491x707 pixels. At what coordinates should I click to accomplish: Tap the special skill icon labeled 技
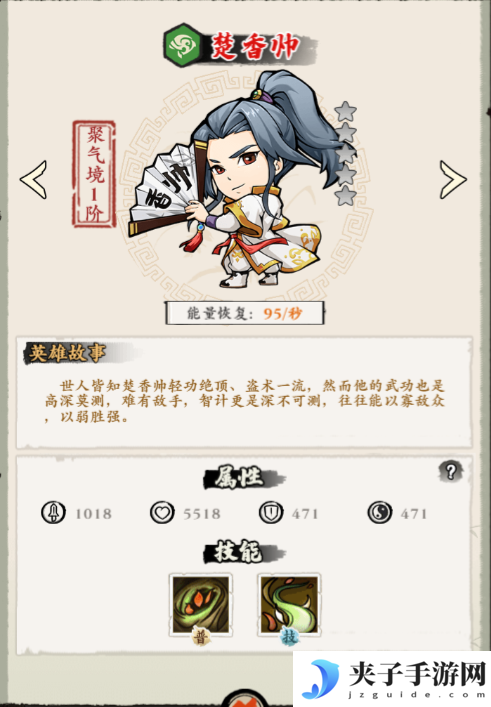pyautogui.click(x=289, y=606)
